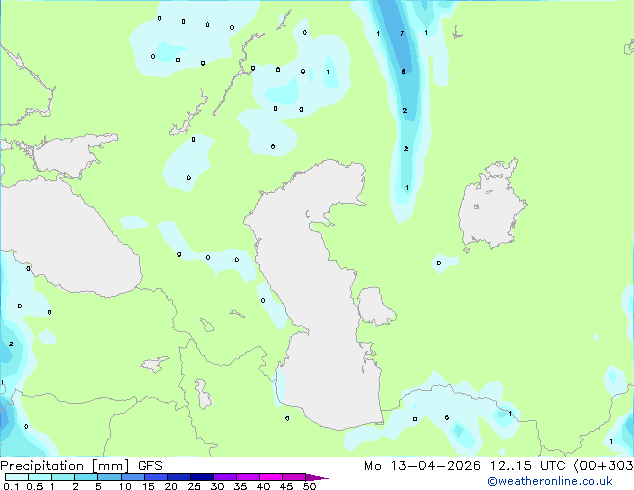
Task: Pick the 5–10 mm legend swatch
Action: pos(109,477)
